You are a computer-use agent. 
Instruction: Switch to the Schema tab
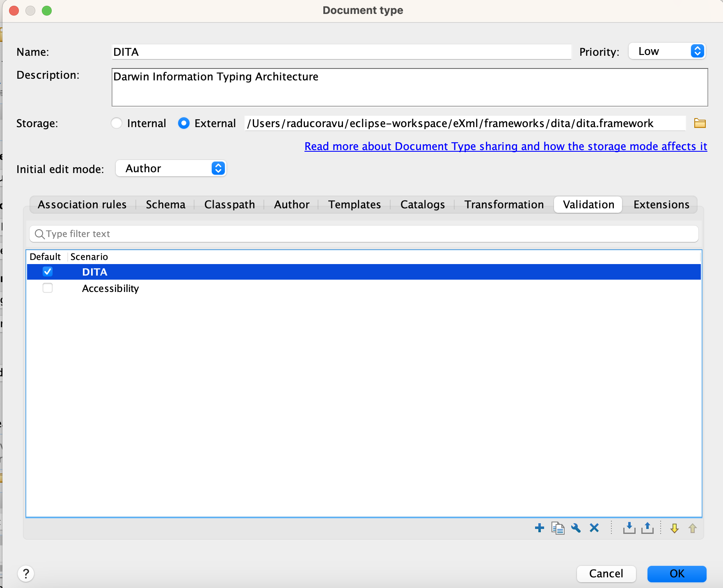coord(165,204)
